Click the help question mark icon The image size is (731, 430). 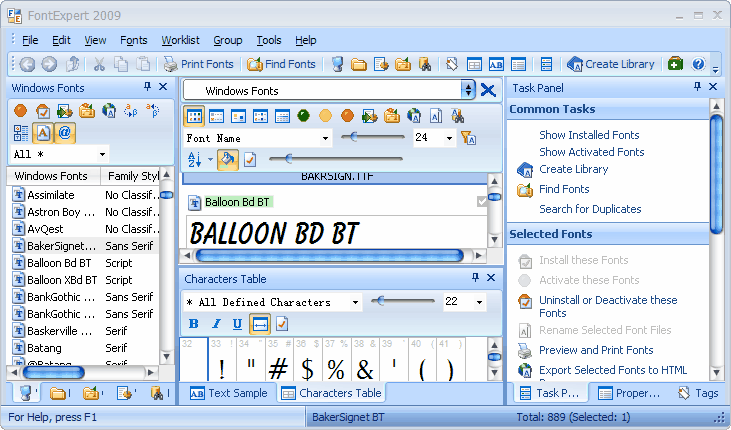coord(698,64)
